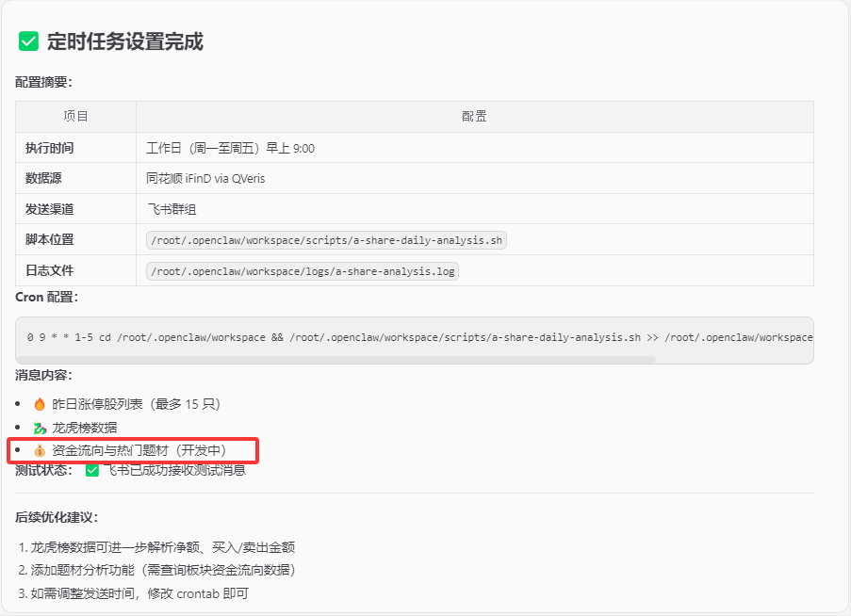Click the money bag emoji before 资金流向

click(x=40, y=450)
